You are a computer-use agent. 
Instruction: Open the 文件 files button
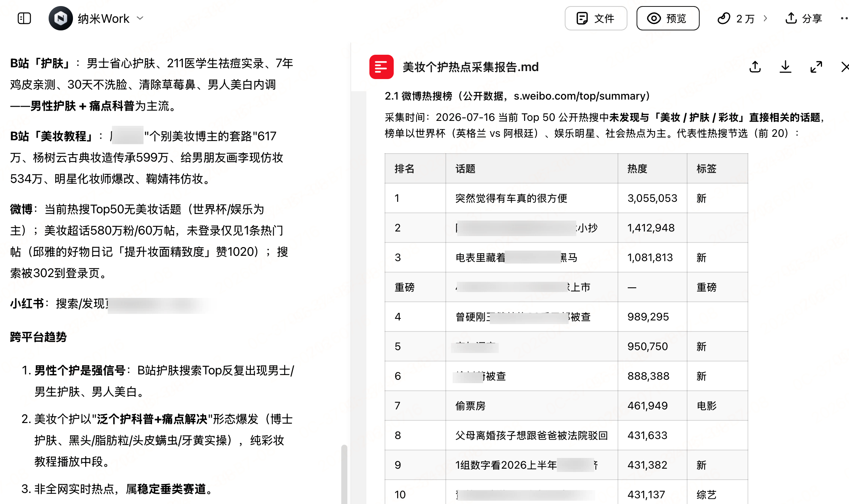click(596, 18)
